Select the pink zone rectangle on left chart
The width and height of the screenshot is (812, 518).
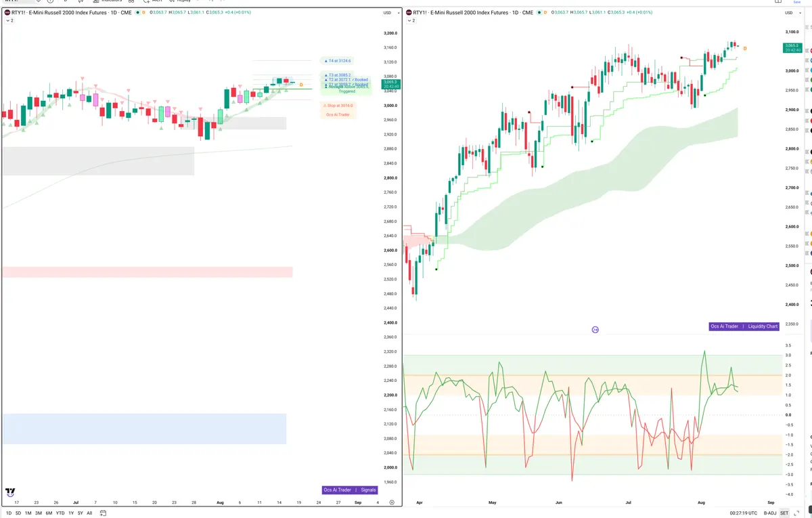pos(148,272)
